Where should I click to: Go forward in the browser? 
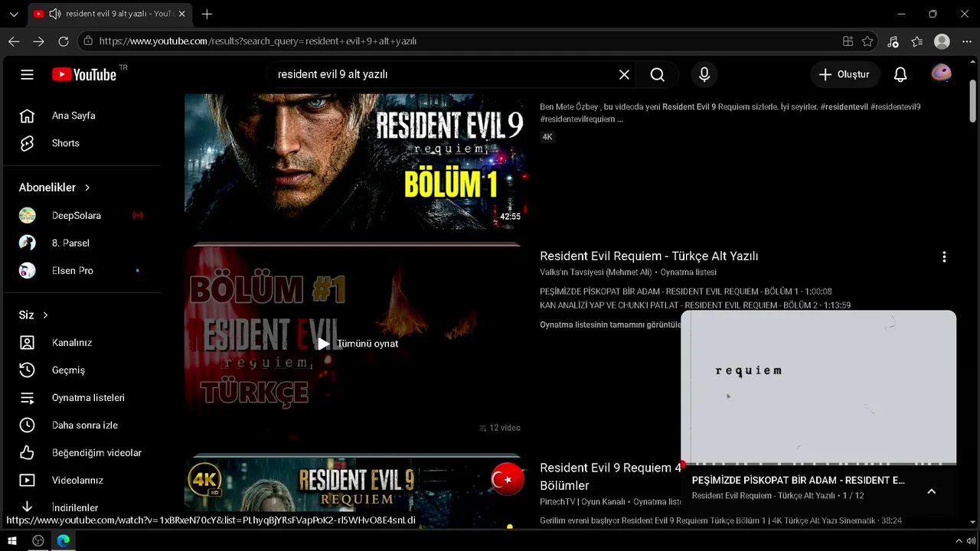(x=38, y=41)
